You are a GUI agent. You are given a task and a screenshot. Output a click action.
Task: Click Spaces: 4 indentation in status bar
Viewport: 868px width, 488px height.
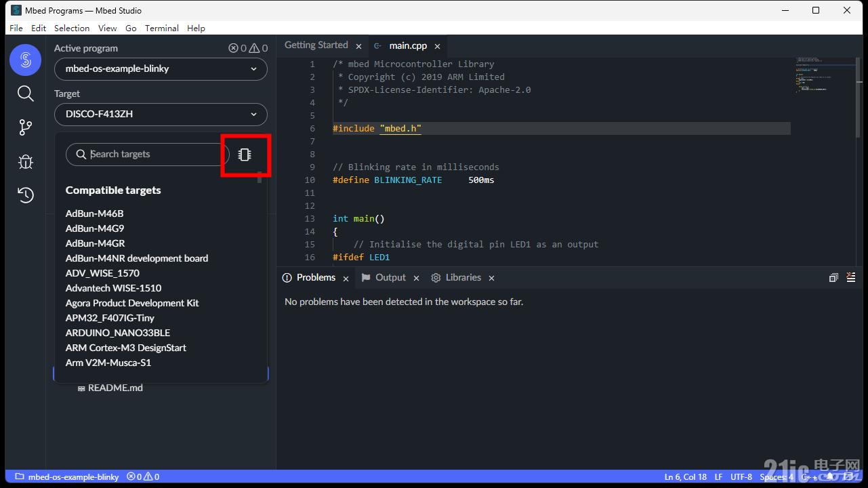[777, 477]
